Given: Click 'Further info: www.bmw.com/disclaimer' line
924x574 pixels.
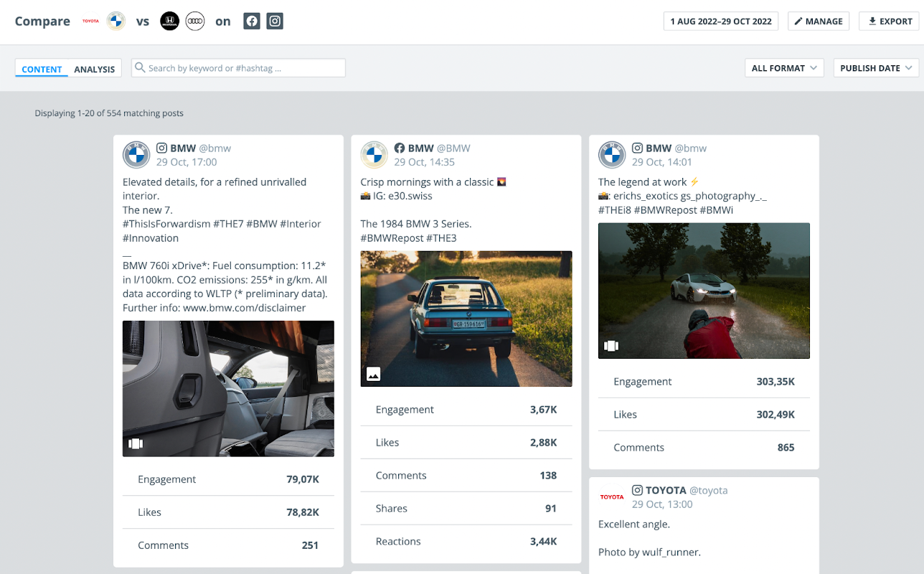Looking at the screenshot, I should (x=214, y=308).
